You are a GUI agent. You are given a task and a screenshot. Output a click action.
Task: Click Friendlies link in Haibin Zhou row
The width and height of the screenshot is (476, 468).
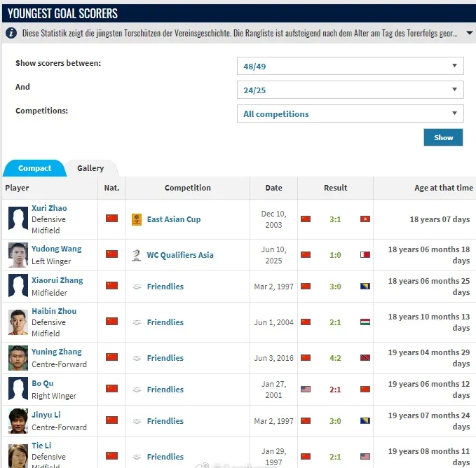point(165,322)
